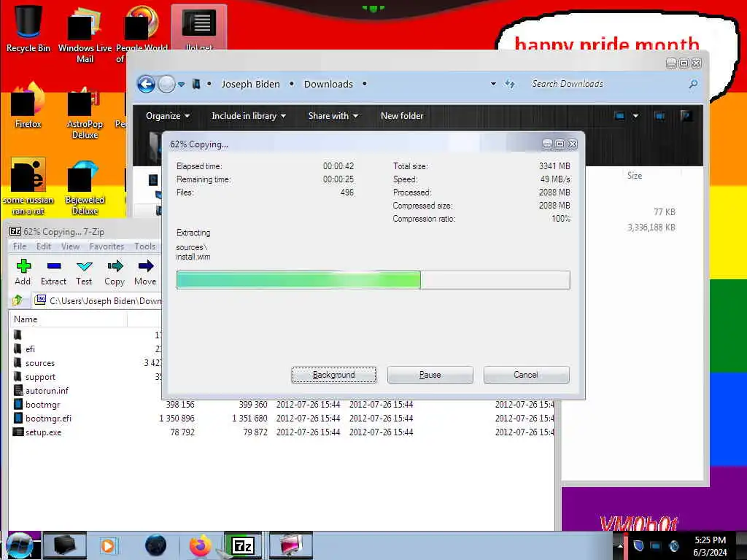
Task: Click the search magnifier icon in Explorer
Action: click(693, 85)
